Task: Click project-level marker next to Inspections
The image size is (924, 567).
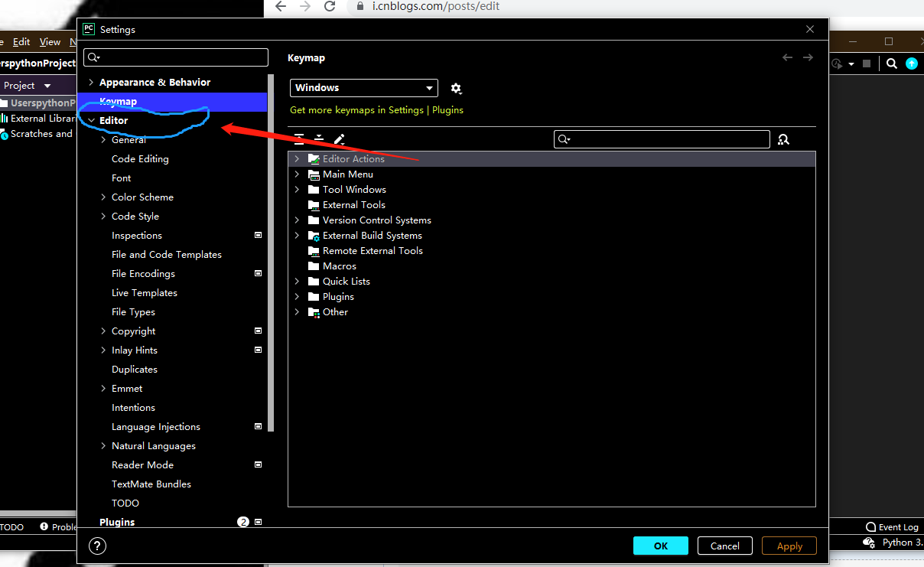Action: pyautogui.click(x=258, y=235)
